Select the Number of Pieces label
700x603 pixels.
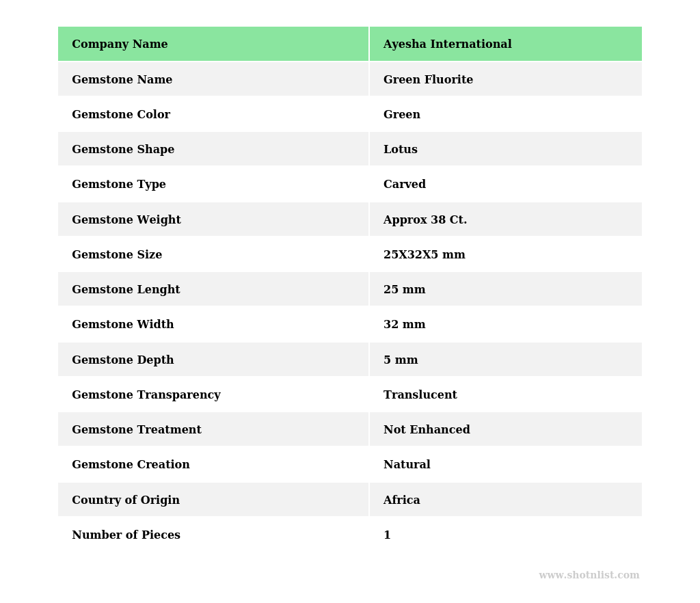click(x=126, y=535)
